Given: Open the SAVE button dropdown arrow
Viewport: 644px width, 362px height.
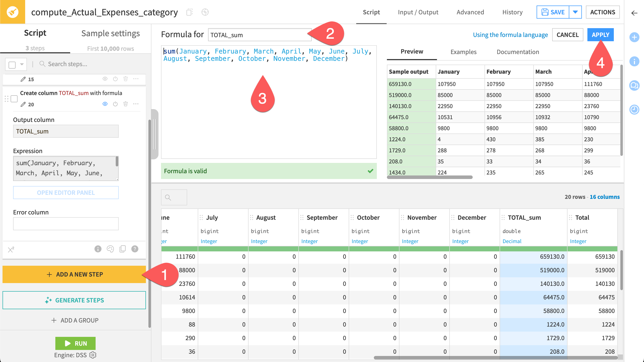Looking at the screenshot, I should pyautogui.click(x=576, y=12).
